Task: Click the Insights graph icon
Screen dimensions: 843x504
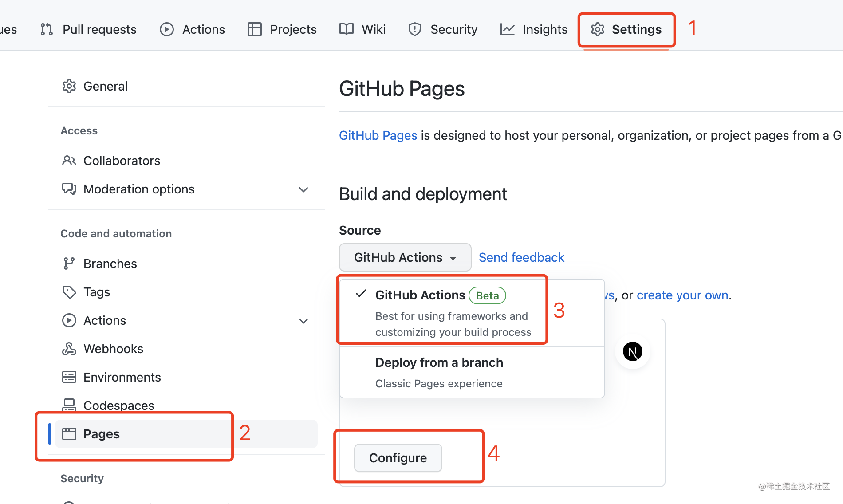Action: click(x=508, y=29)
